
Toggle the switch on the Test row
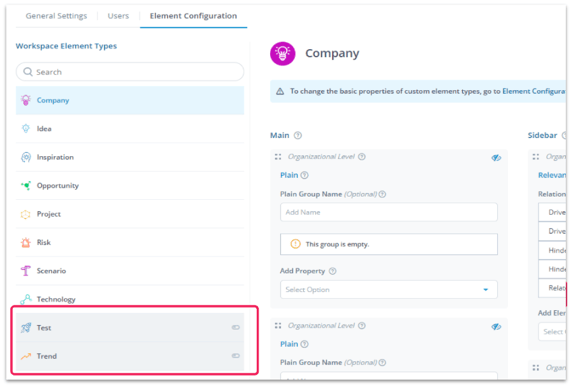click(236, 327)
